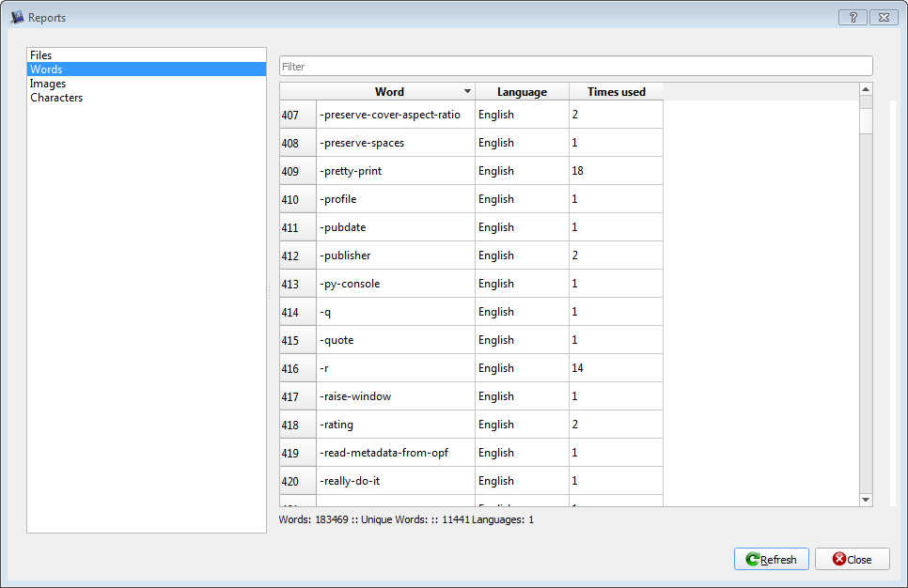Click the help question mark button
This screenshot has height=588, width=908.
[853, 17]
